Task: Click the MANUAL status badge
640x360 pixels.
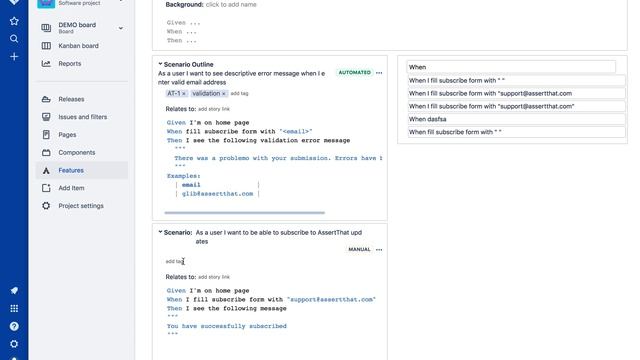Action: 359,249
